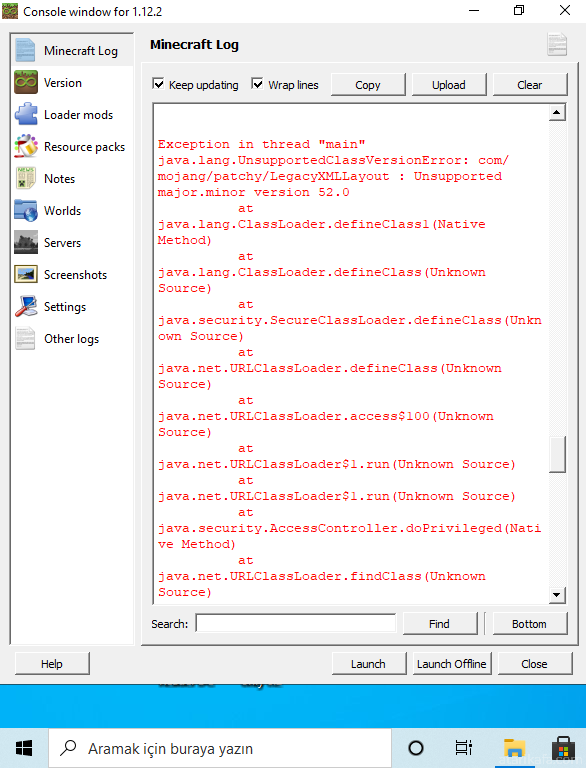Viewport: 586px width, 768px height.
Task: Toggle the Wrap lines checkbox
Action: coord(257,84)
